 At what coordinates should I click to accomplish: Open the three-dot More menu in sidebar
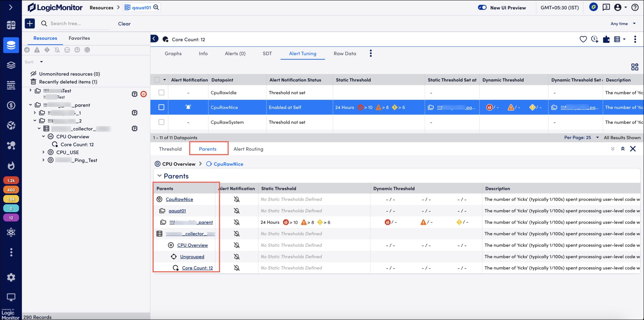click(11, 252)
